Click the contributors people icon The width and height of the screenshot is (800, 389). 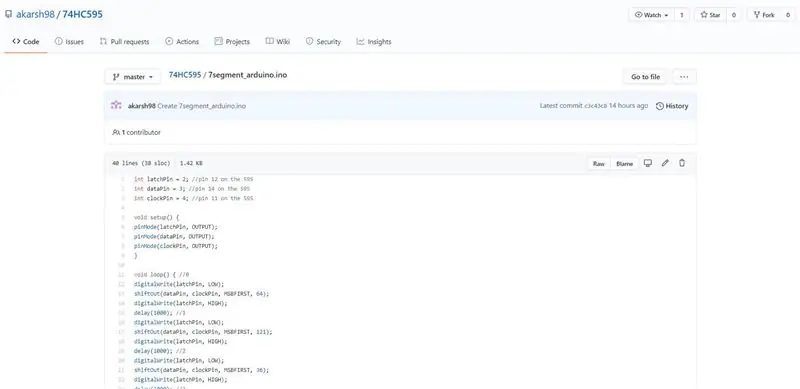click(116, 132)
